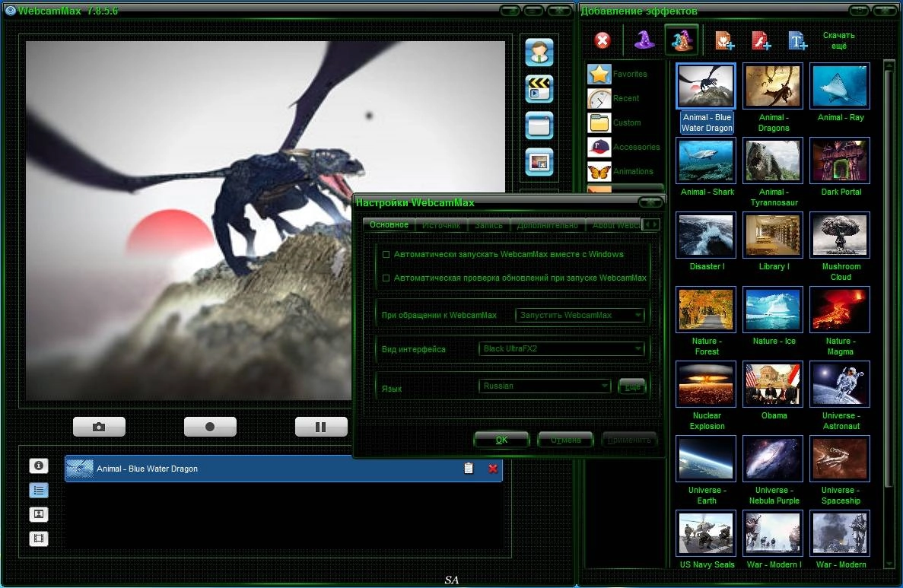Click the 'Скачать ещё' download more link
Image resolution: width=903 pixels, height=588 pixels.
[838, 40]
